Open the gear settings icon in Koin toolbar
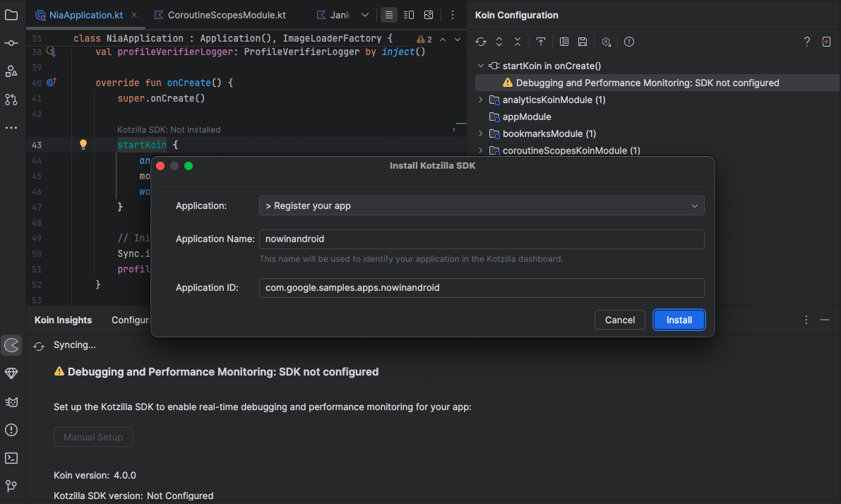The height and width of the screenshot is (504, 841). pos(606,42)
